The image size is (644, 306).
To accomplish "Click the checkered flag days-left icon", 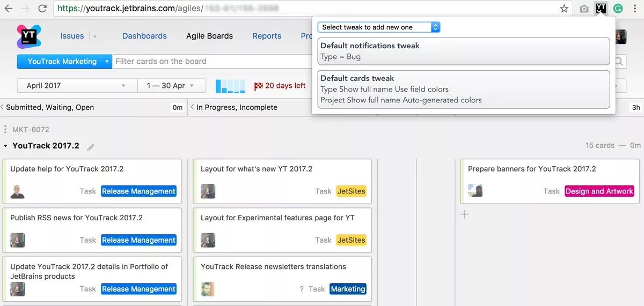I will point(259,86).
